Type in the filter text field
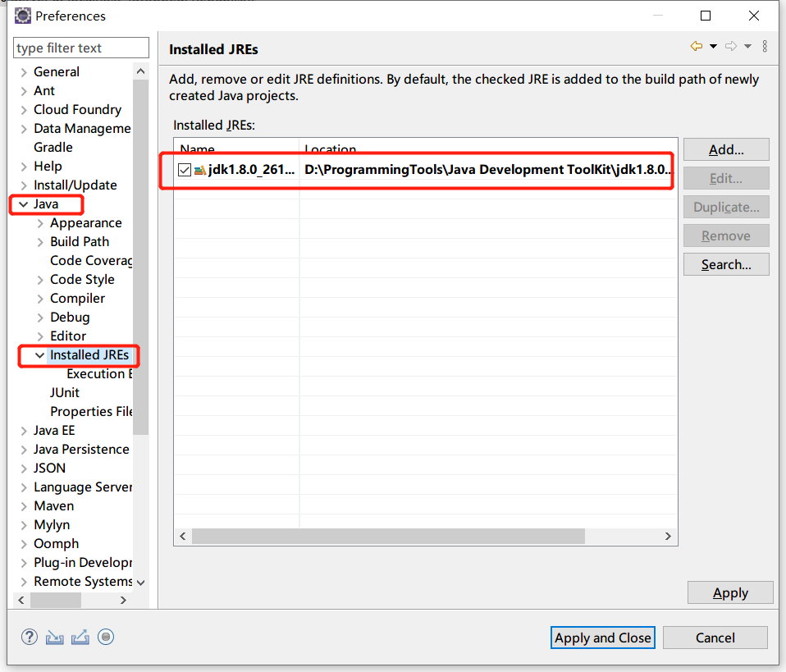 80,48
